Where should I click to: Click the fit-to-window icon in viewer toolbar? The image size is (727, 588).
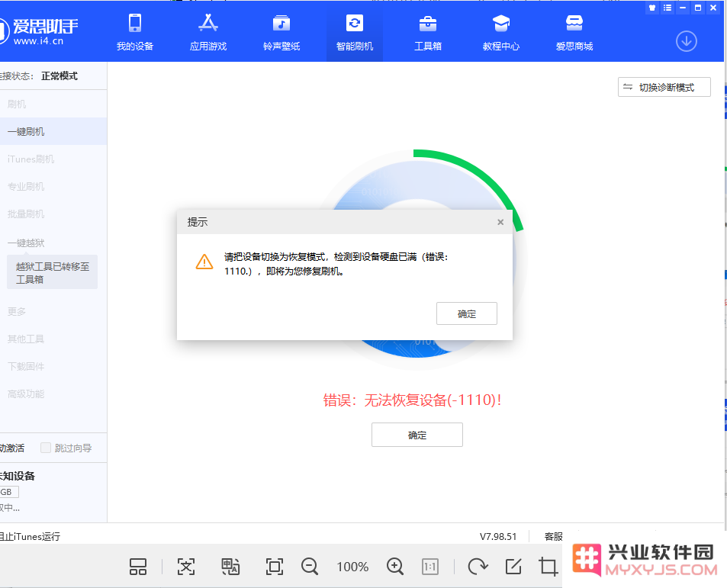point(186,566)
